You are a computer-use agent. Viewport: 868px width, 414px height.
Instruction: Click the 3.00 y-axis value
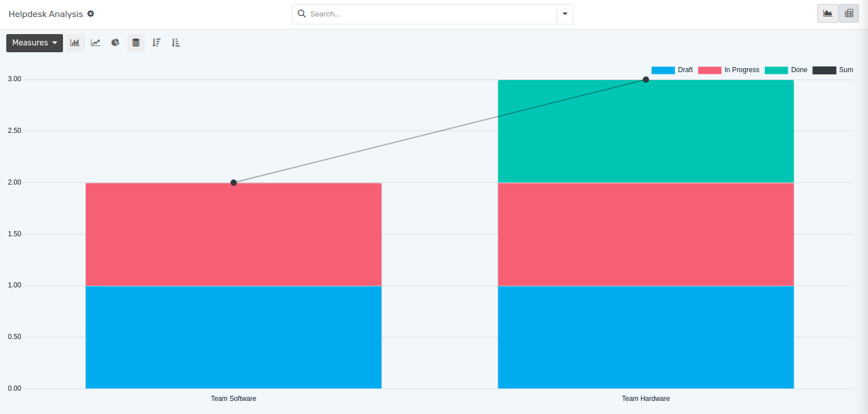15,79
